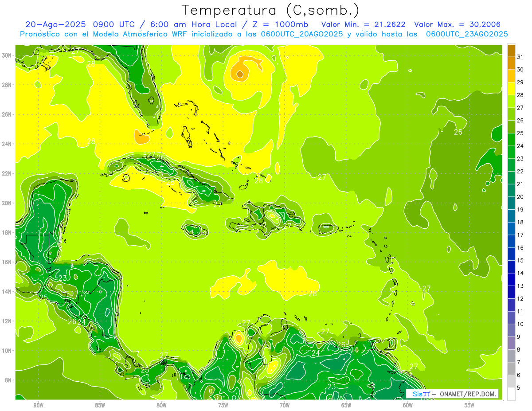The image size is (532, 411).
Task: Click the 12N latitude axis label
Action: (7, 321)
